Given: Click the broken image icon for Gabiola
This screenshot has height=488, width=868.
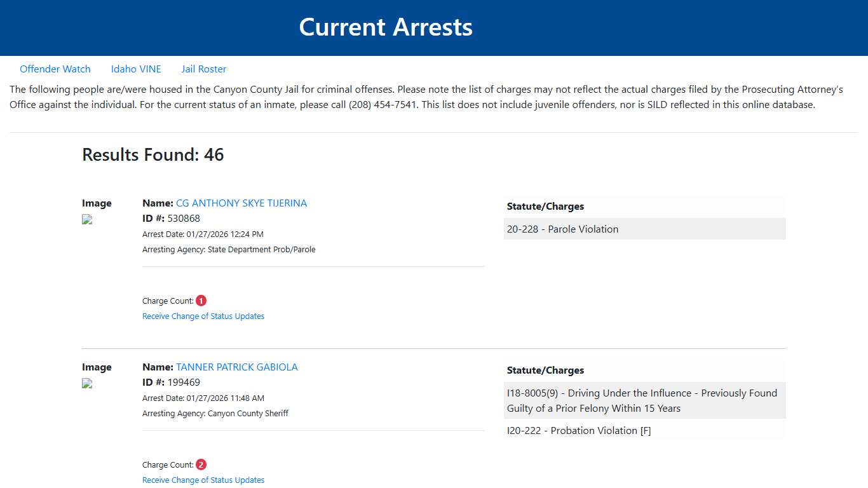Looking at the screenshot, I should [86, 383].
